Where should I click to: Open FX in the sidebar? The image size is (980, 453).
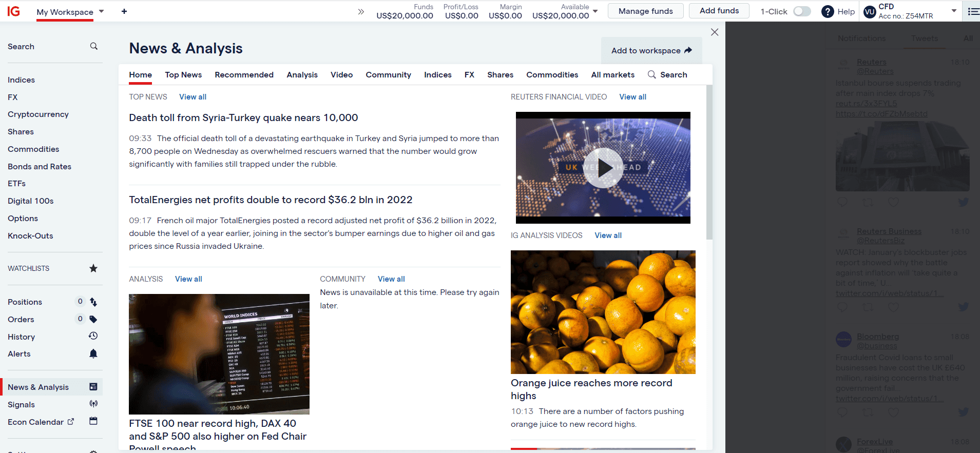(x=13, y=97)
